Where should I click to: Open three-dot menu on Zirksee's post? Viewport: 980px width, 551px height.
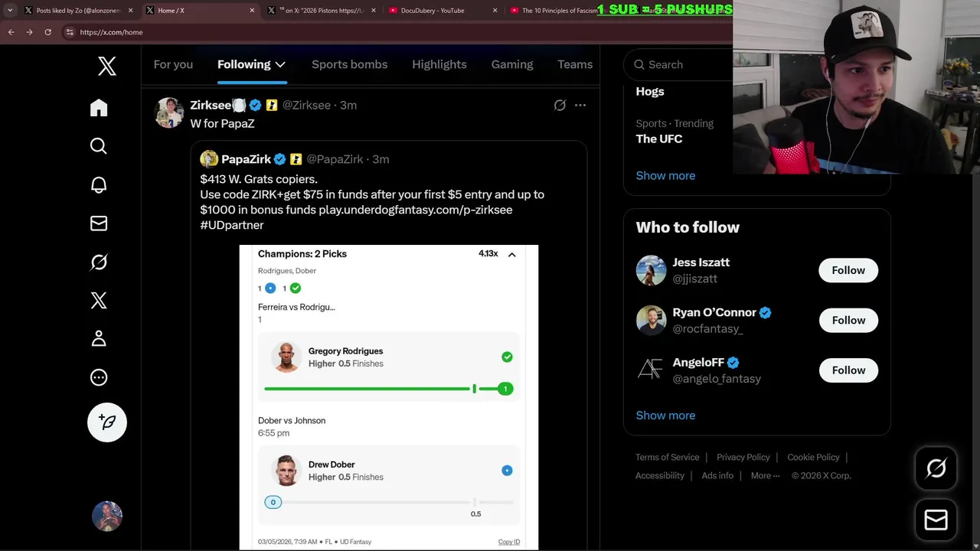[x=580, y=106]
